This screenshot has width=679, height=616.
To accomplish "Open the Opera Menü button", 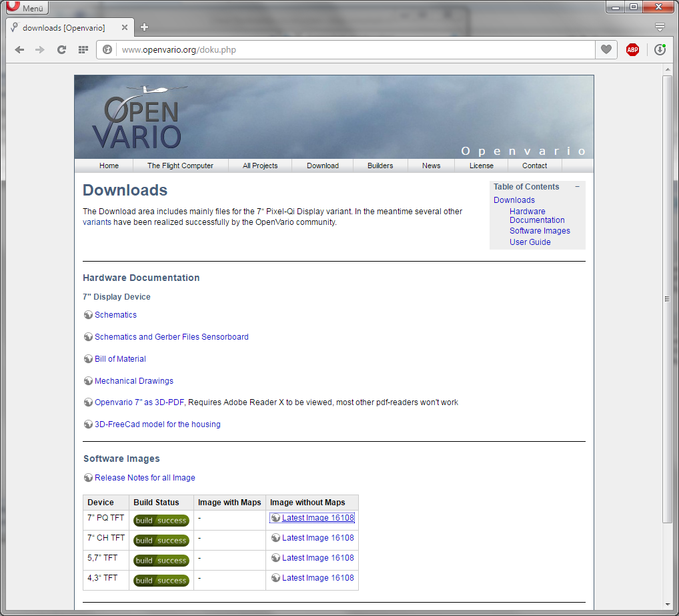I will pos(26,7).
